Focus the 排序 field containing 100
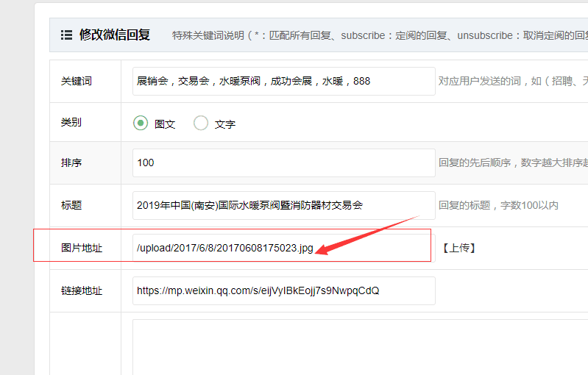 pyautogui.click(x=283, y=163)
